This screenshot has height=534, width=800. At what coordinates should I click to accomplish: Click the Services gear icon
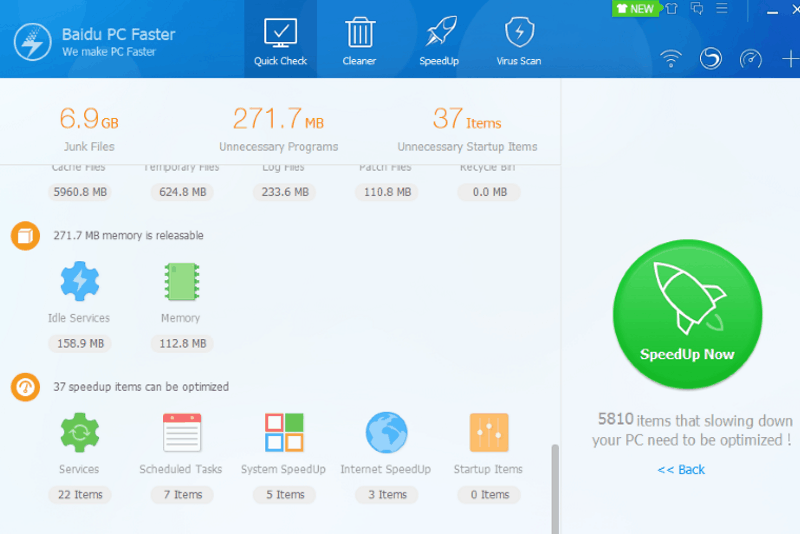click(x=80, y=433)
